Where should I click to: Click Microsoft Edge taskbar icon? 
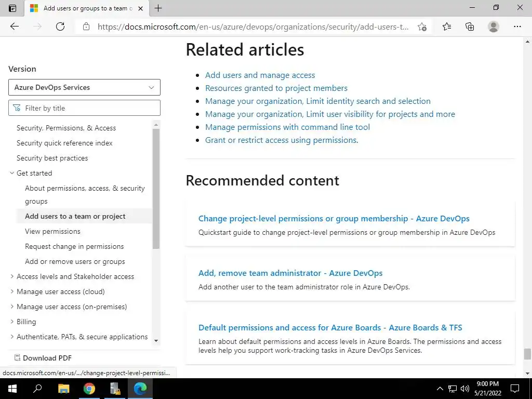[140, 389]
